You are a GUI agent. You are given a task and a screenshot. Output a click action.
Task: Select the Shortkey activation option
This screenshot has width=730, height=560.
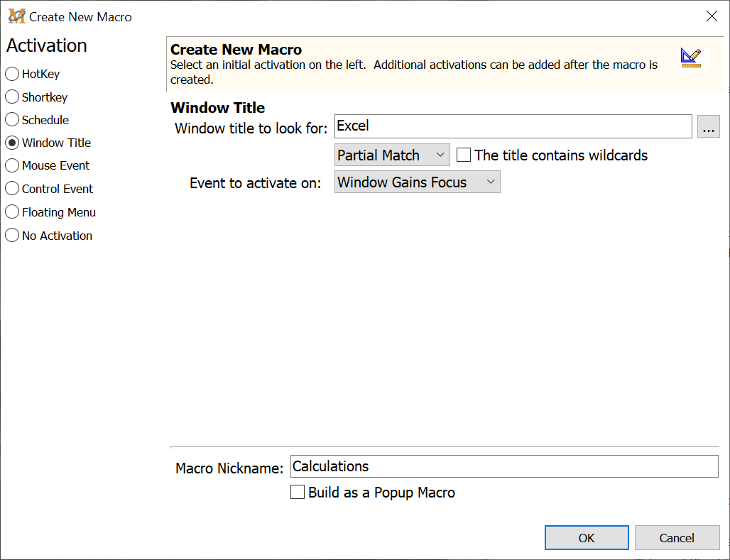point(12,97)
